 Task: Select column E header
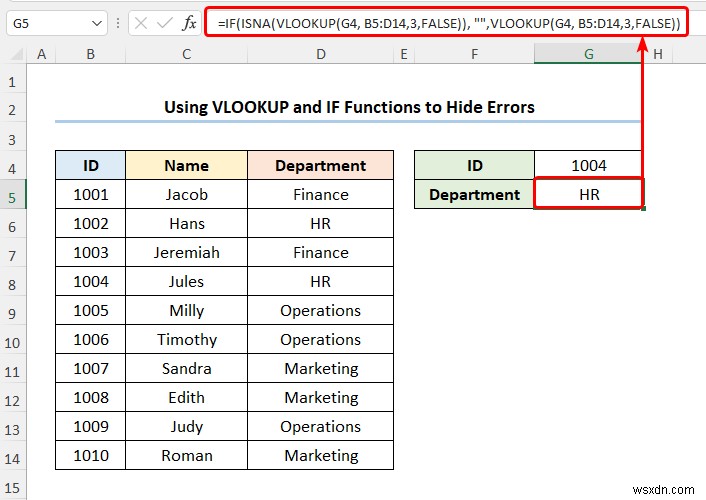[x=404, y=55]
